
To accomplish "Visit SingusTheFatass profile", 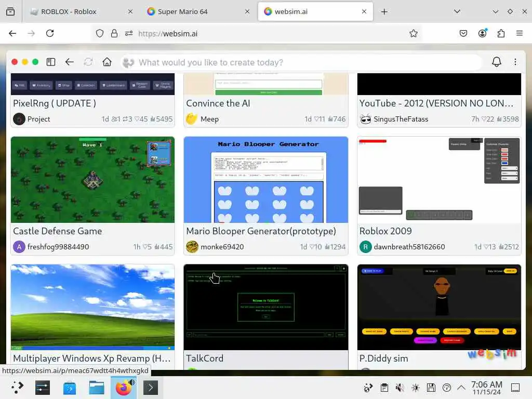I will [x=401, y=119].
